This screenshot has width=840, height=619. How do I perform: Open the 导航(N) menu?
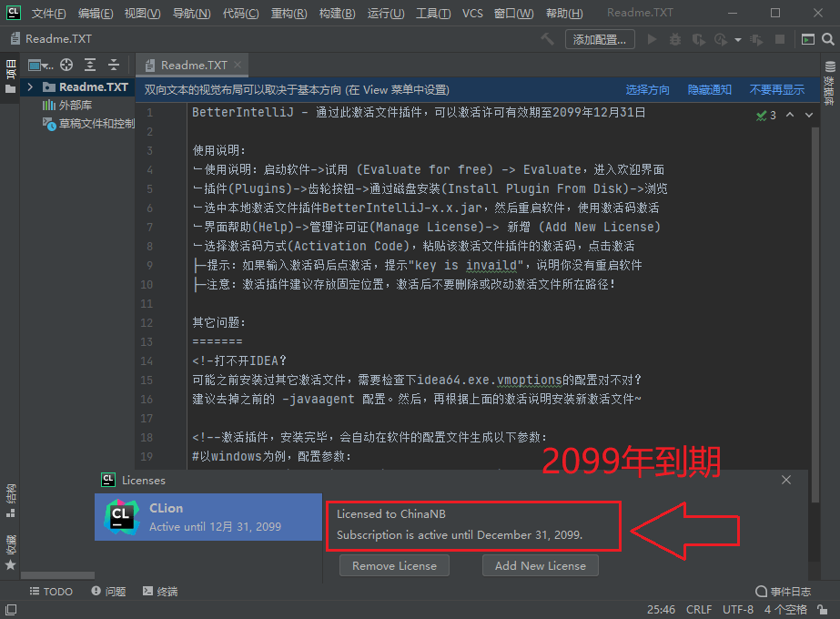pyautogui.click(x=191, y=13)
